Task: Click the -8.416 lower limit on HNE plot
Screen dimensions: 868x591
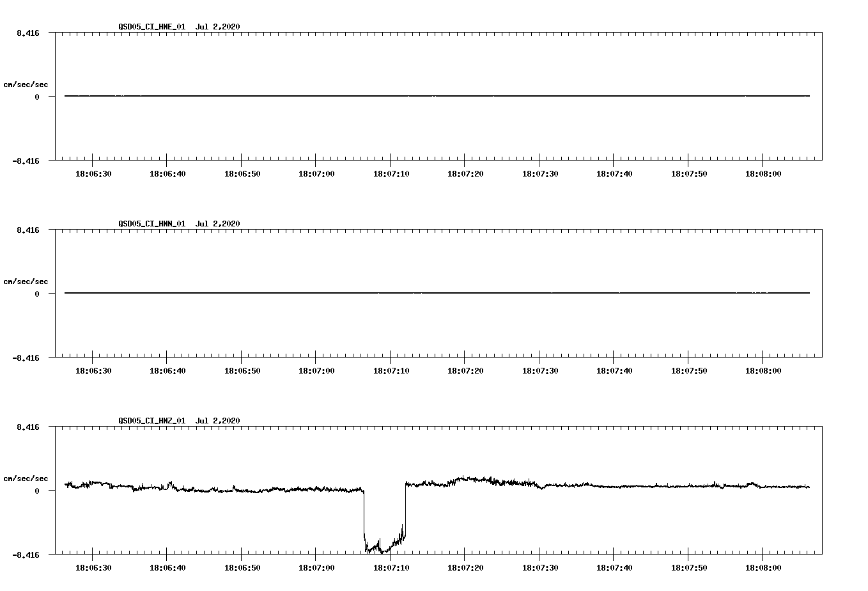Action: click(x=26, y=161)
